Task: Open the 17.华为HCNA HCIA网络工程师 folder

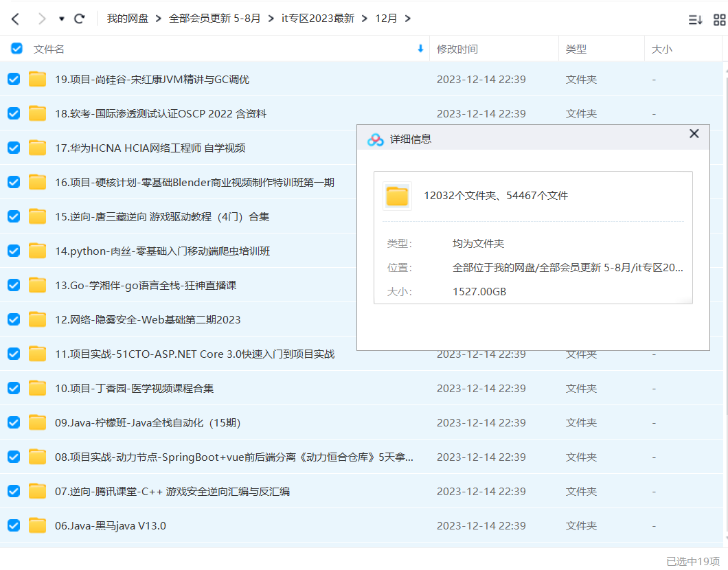Action: (150, 148)
